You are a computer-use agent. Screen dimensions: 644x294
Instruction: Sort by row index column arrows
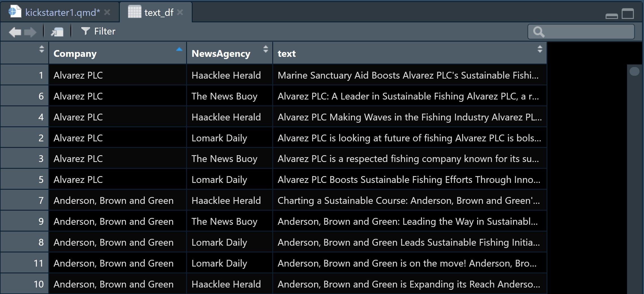(x=42, y=49)
